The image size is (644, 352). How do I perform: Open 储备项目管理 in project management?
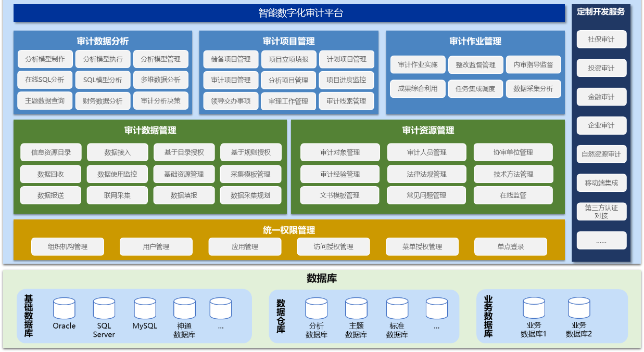pos(230,59)
